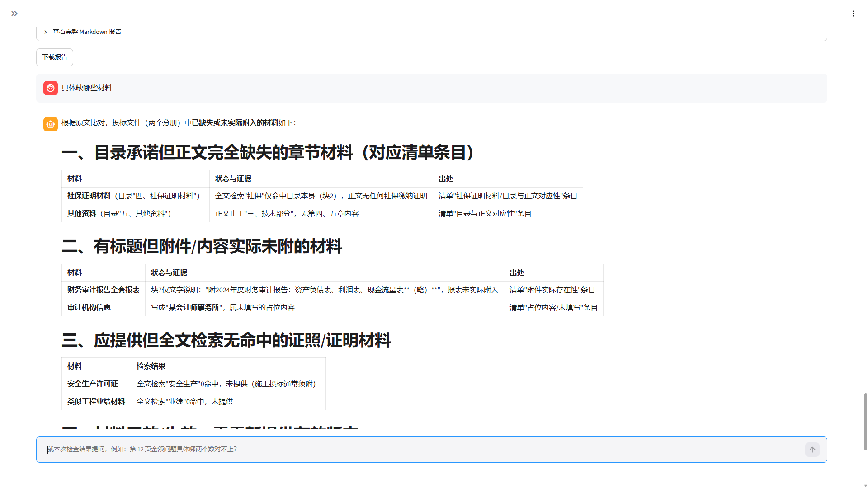Click heading 二、有标题但附件/内容实际未附的材料

[x=202, y=246]
